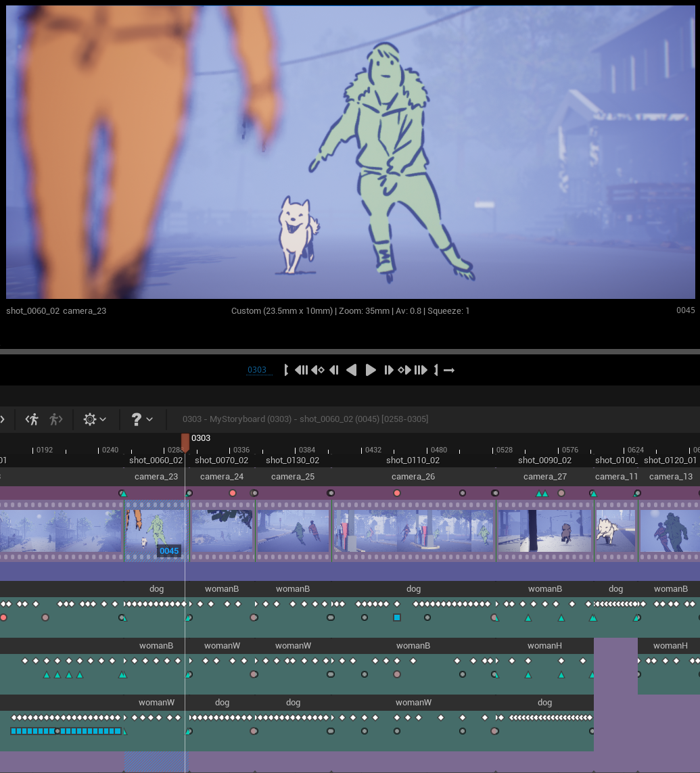700x773 pixels.
Task: Click the play reverse button
Action: point(351,370)
